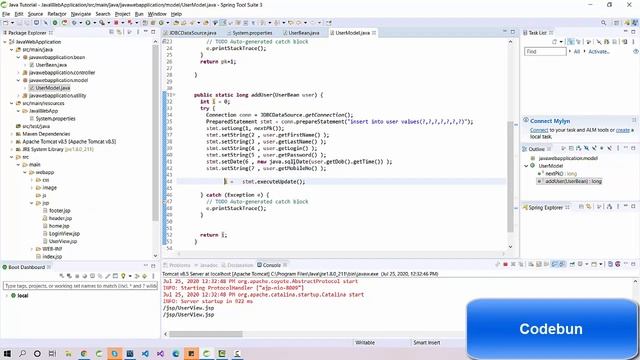Open Task View on taskbar
This screenshot has height=360, width=640.
point(52,353)
